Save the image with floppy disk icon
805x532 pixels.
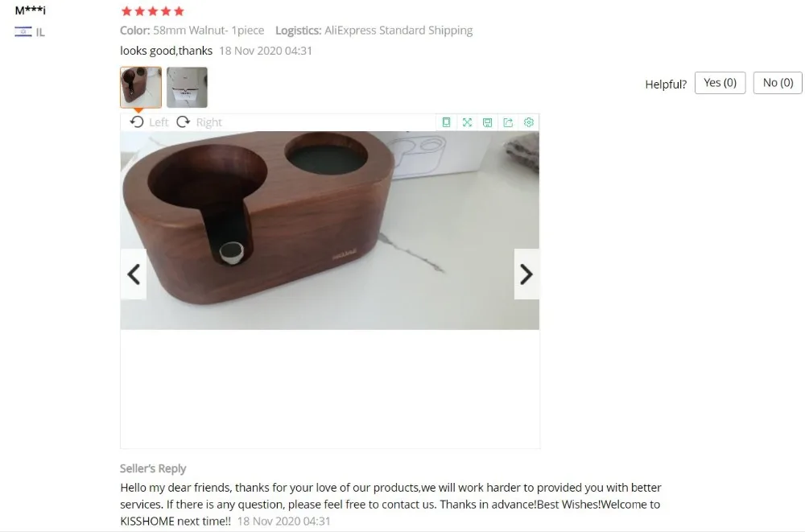487,122
